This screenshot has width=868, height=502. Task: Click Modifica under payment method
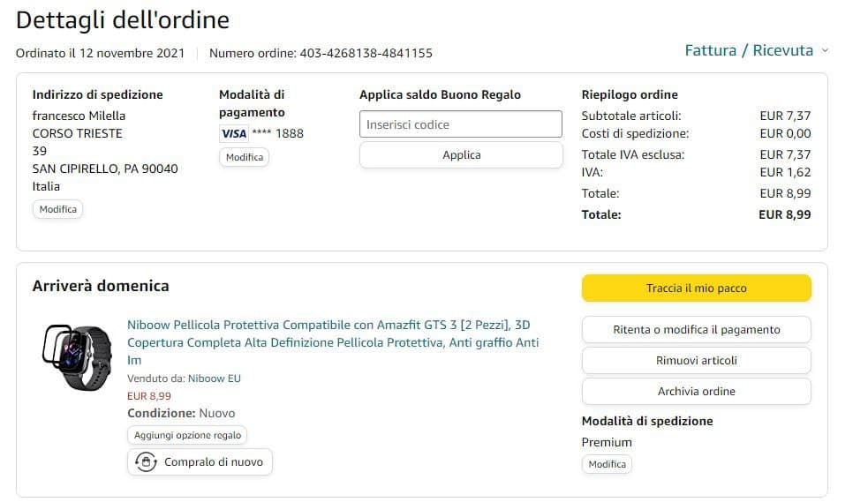point(244,157)
